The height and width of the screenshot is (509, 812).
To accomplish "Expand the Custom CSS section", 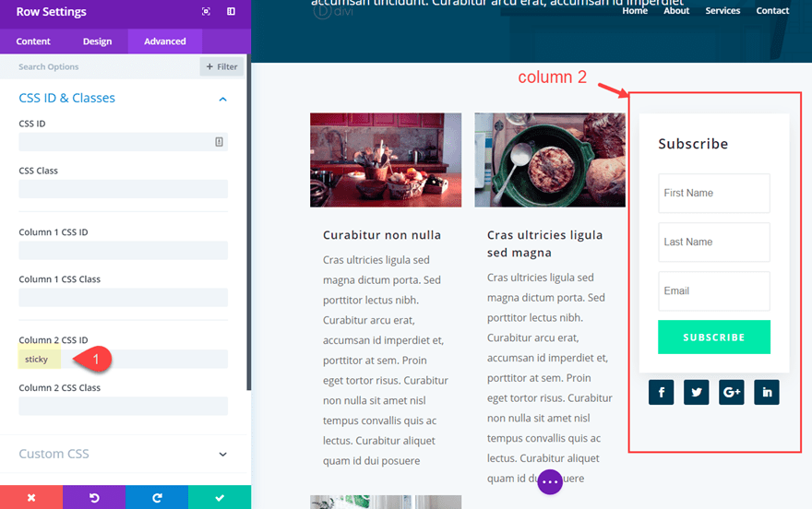I will pyautogui.click(x=222, y=454).
